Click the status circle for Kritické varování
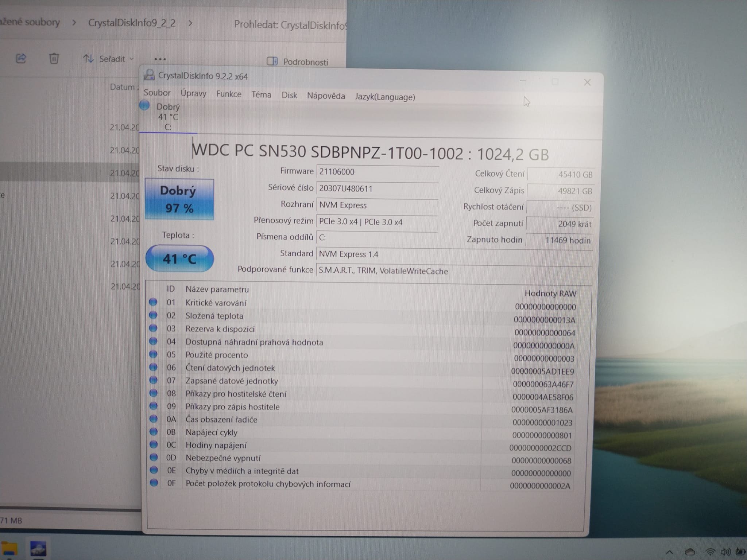747x560 pixels. coord(153,302)
